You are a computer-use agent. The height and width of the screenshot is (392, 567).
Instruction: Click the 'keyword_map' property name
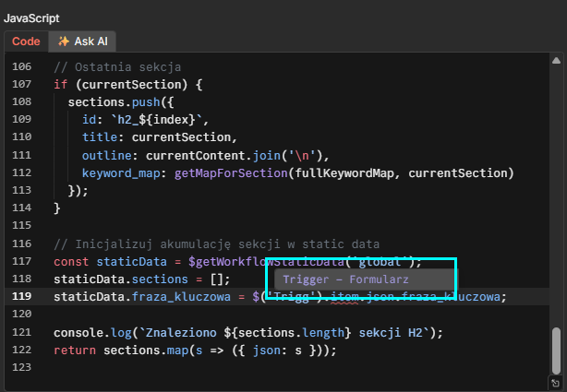tap(121, 173)
